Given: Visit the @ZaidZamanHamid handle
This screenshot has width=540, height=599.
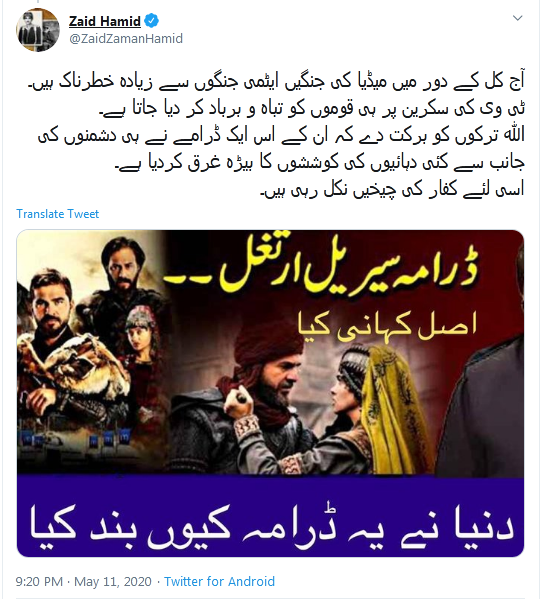Looking at the screenshot, I should pyautogui.click(x=126, y=39).
